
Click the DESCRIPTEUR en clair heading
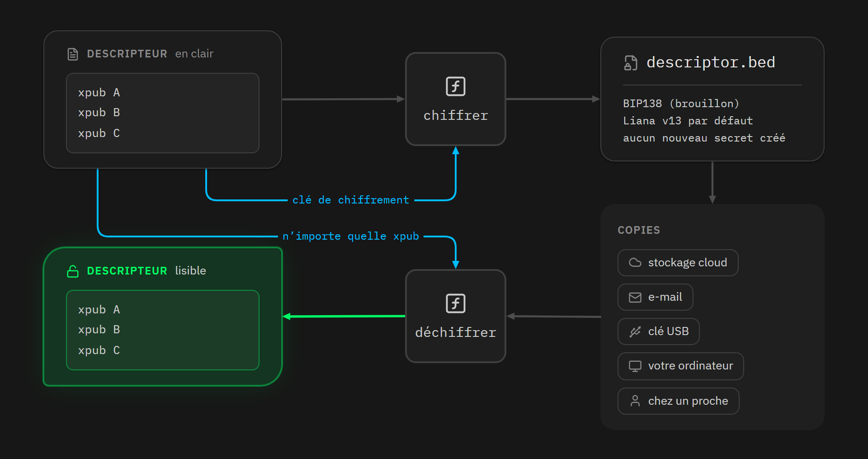click(x=150, y=54)
